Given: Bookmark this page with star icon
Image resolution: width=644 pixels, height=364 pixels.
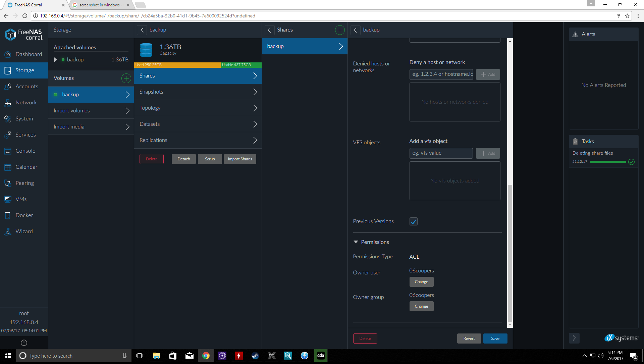Looking at the screenshot, I should tap(627, 16).
